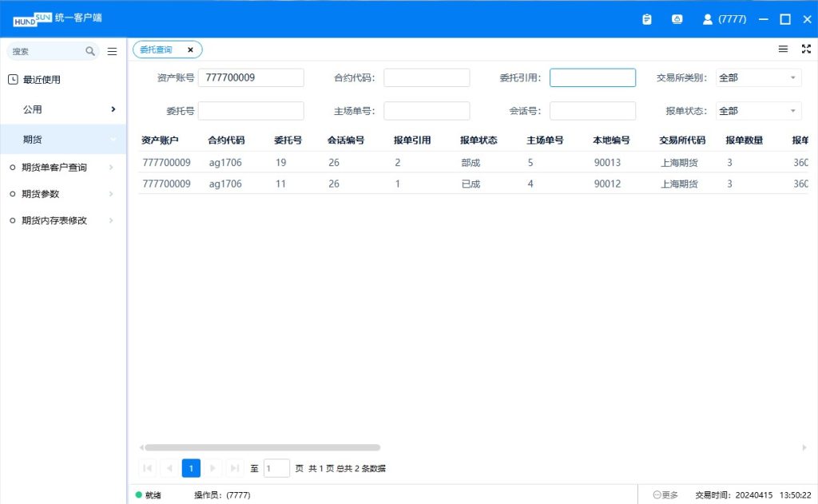Click the user account icon (7777)
This screenshot has height=504, width=818.
click(x=707, y=19)
